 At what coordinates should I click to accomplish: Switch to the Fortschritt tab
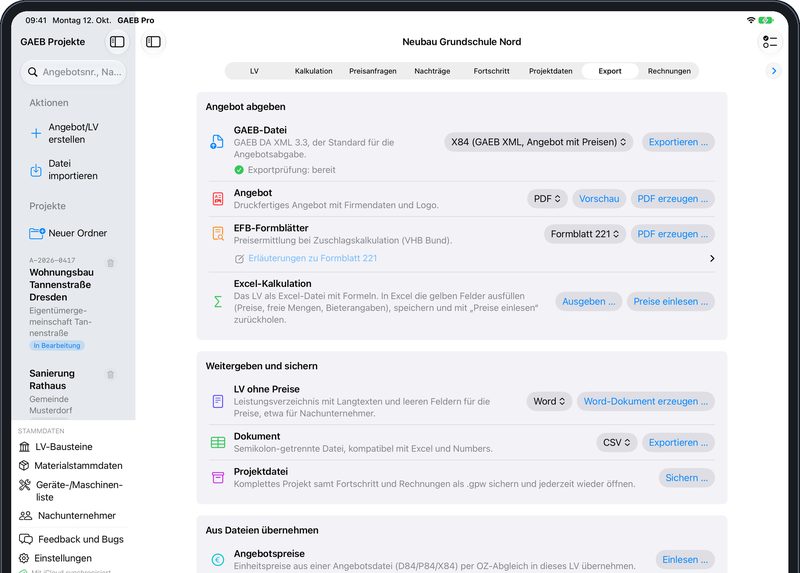pos(491,71)
